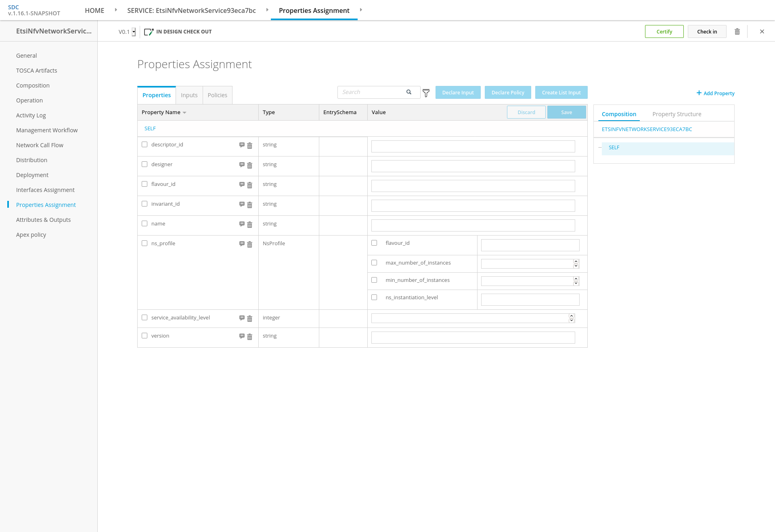This screenshot has width=775, height=532.
Task: Click the search magnifier icon
Action: point(409,92)
